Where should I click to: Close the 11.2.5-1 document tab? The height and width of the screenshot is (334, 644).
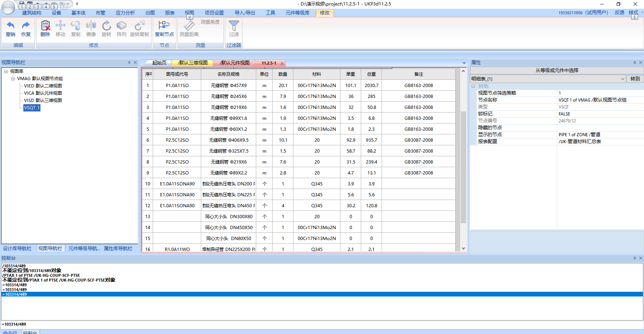coord(282,63)
